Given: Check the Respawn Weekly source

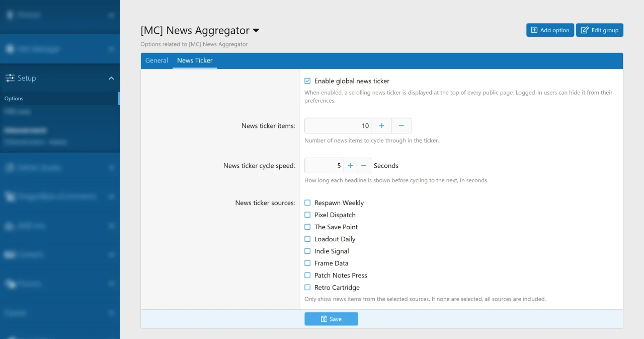Looking at the screenshot, I should pos(307,203).
